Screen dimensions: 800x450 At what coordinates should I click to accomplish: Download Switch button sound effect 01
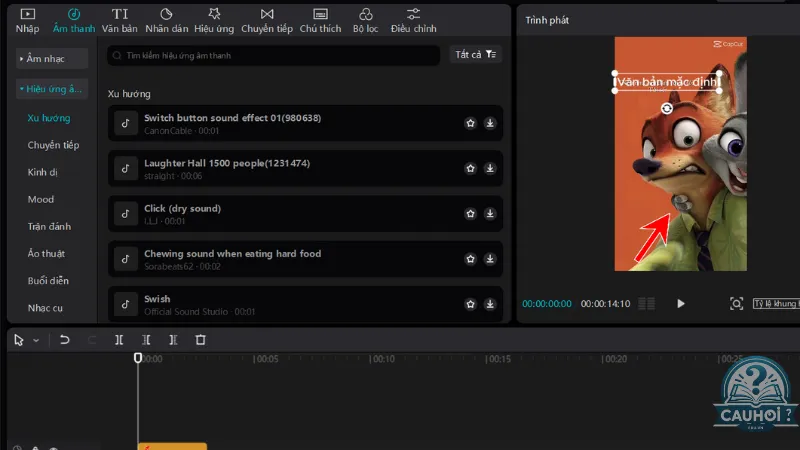(490, 123)
